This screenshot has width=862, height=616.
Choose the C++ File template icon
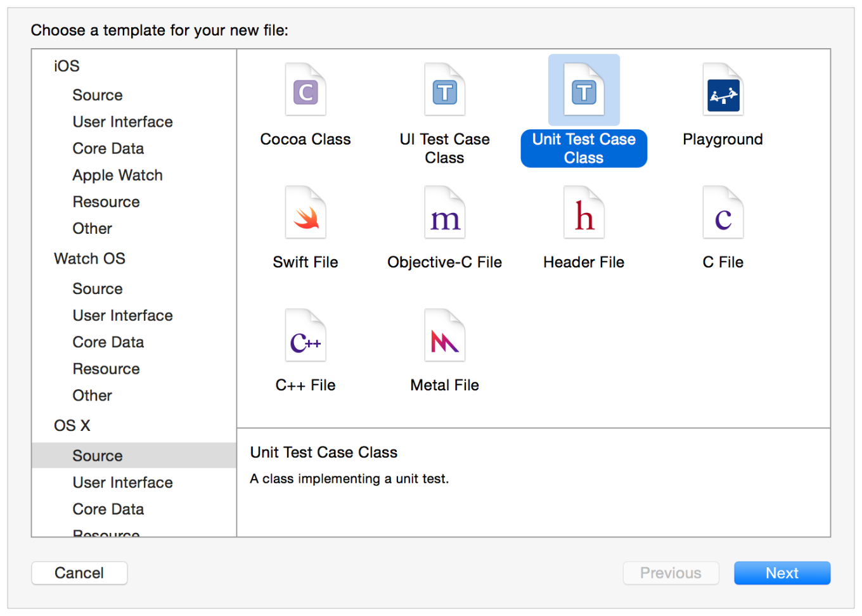pyautogui.click(x=306, y=336)
